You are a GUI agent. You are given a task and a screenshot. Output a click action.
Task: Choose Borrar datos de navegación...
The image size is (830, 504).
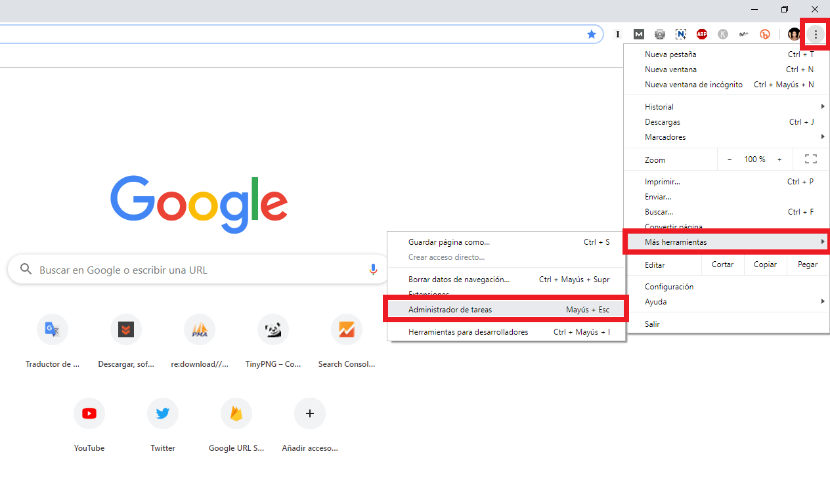506,280
